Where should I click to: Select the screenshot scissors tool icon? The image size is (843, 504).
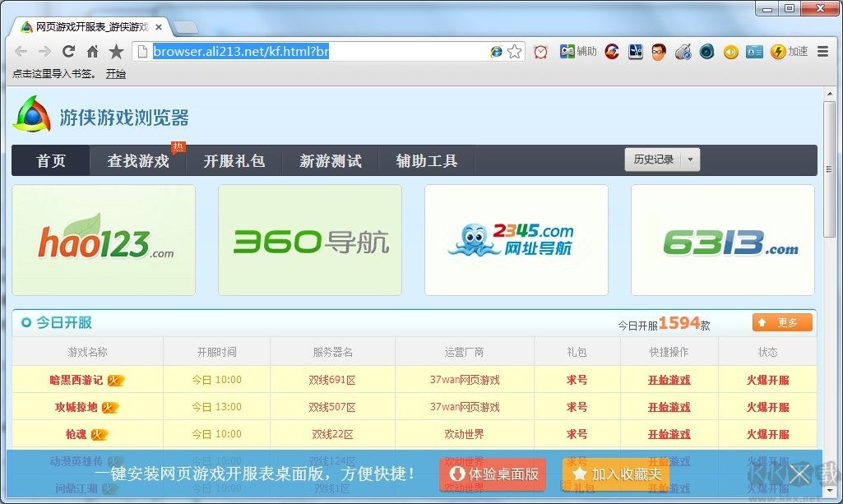tap(635, 51)
